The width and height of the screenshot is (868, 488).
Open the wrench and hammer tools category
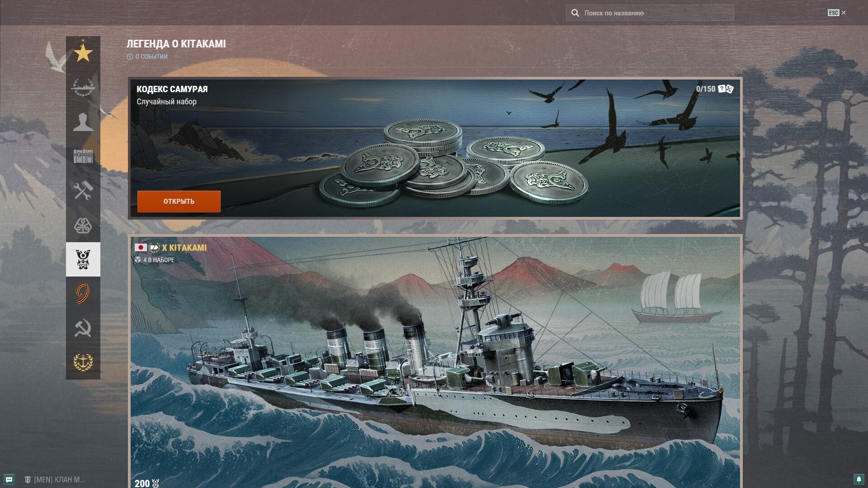click(83, 191)
